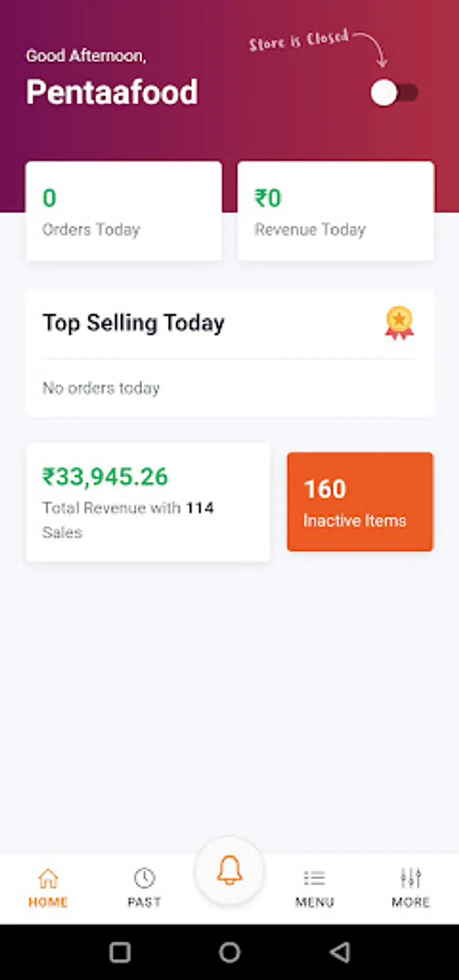Click the top selling award badge icon
459x980 pixels.
click(x=399, y=323)
